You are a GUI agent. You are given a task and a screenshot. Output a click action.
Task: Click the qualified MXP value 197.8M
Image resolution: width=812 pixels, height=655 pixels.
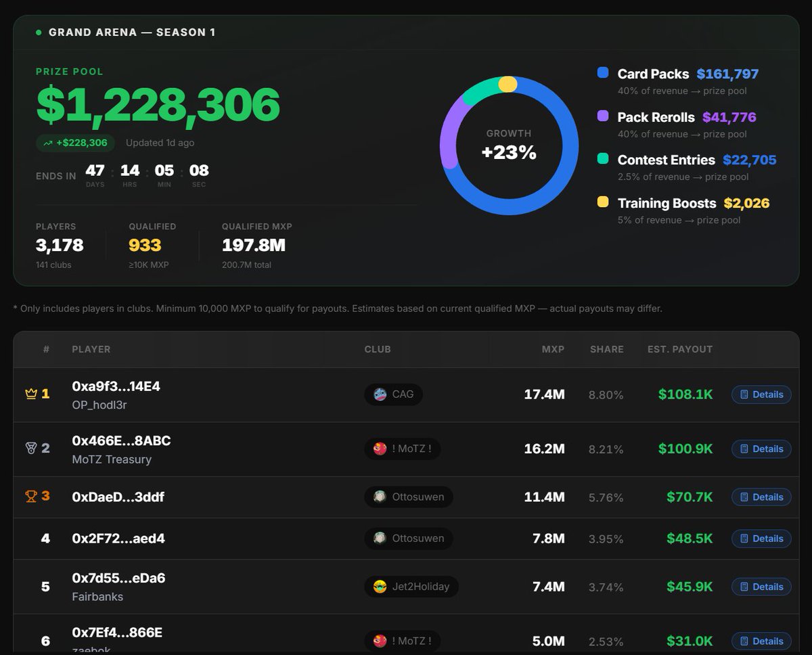coord(253,245)
